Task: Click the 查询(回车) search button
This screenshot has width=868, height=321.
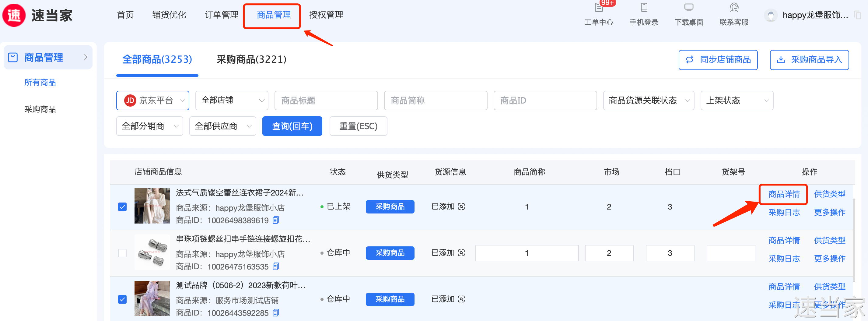Action: (x=292, y=126)
